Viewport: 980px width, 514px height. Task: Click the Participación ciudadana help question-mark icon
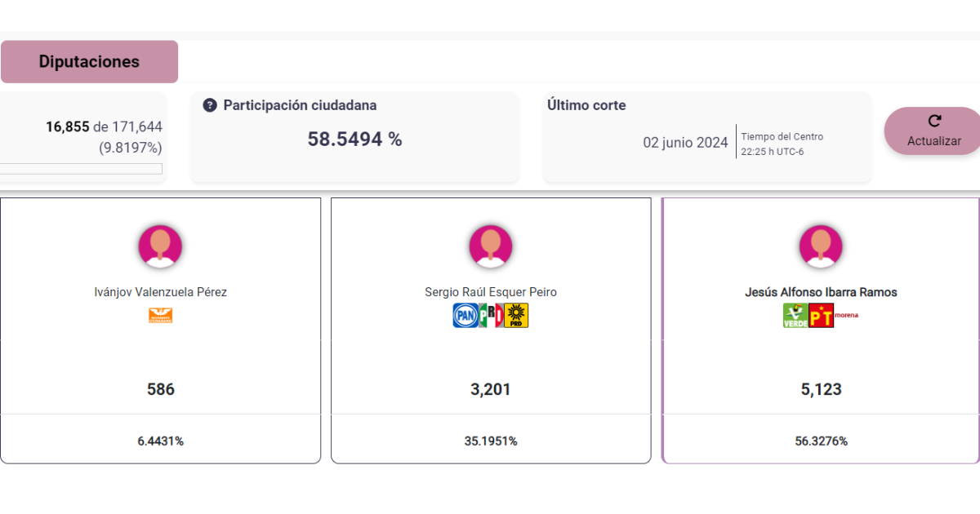pos(210,105)
